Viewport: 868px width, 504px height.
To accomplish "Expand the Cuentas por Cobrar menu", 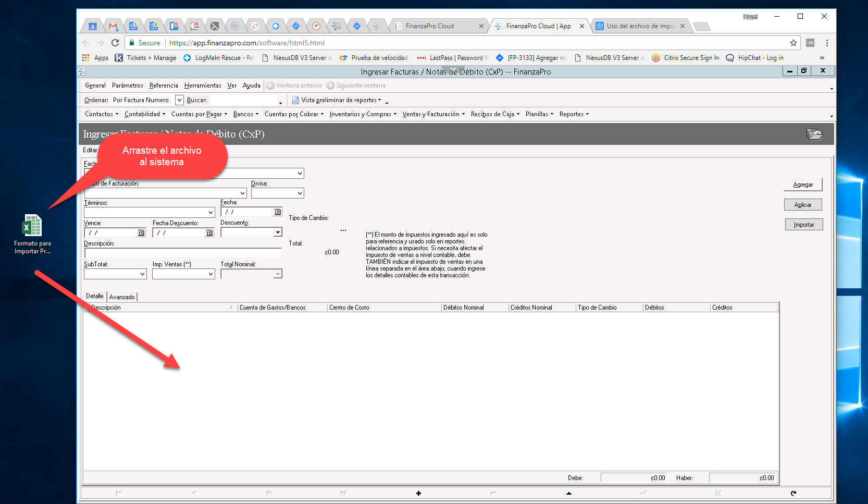I will pos(294,114).
